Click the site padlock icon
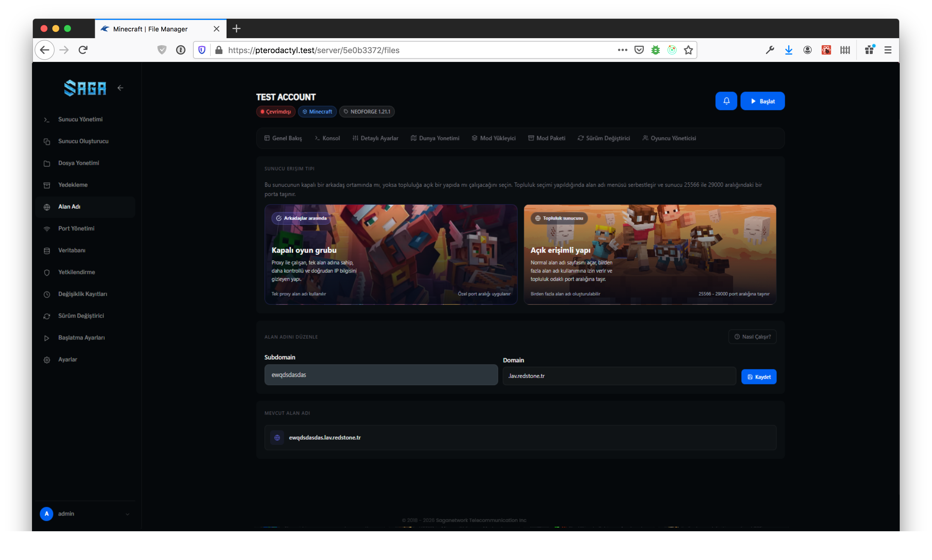The image size is (932, 560). [x=219, y=50]
